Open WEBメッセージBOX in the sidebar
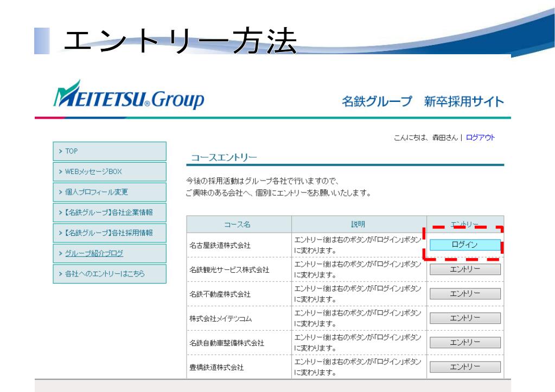555x392 pixels. tap(110, 171)
